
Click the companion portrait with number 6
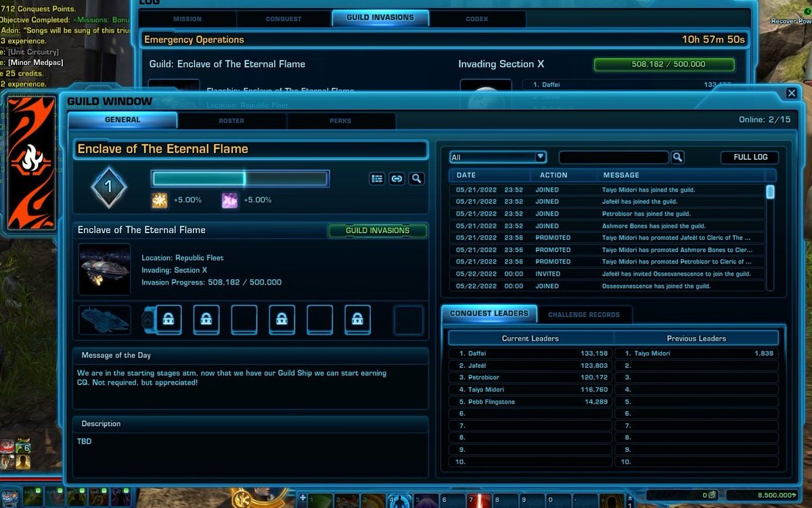(22, 447)
